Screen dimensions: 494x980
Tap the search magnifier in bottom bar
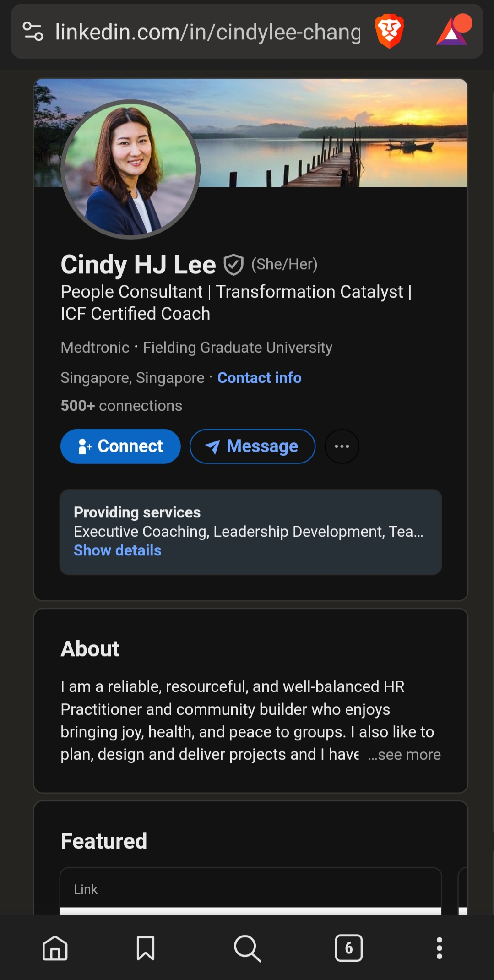(x=247, y=947)
